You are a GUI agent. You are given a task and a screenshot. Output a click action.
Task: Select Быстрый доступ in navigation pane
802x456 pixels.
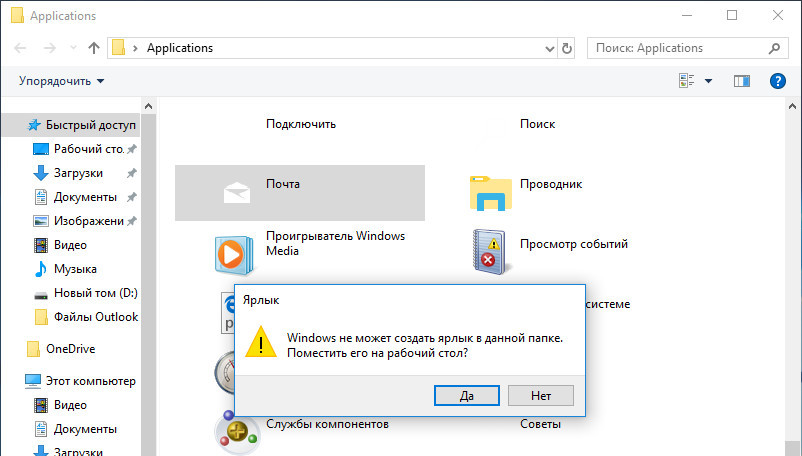(71, 125)
